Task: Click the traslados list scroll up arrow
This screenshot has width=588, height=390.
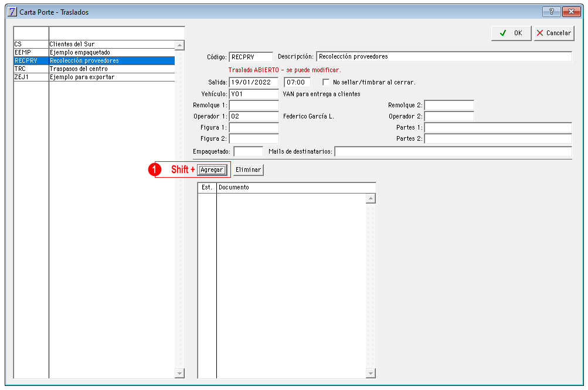Action: click(x=179, y=45)
